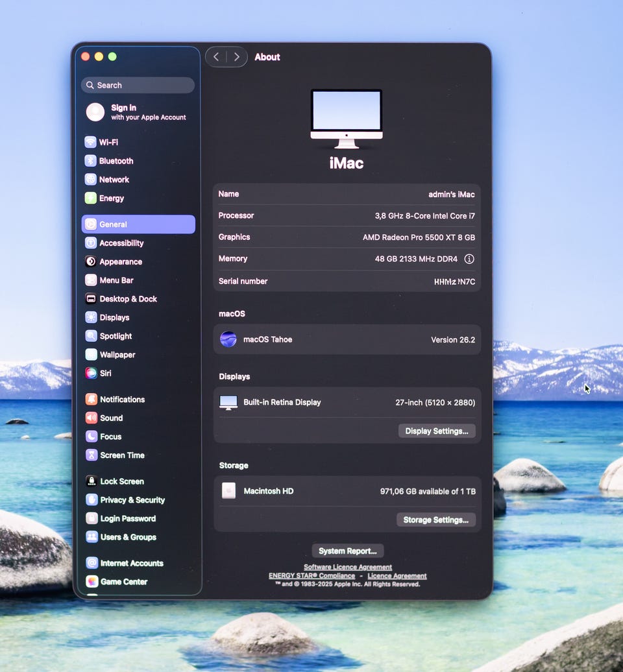Screen dimensions: 623x672
Task: Click the Game Center icon
Action: coord(92,582)
